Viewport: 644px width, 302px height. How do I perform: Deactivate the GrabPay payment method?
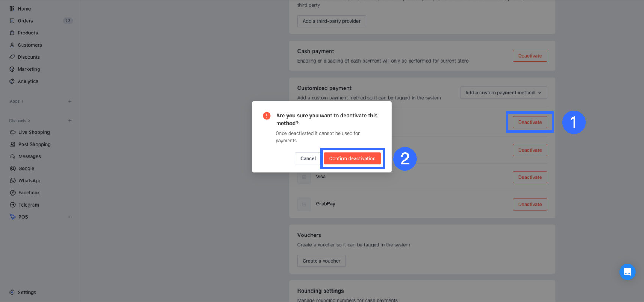530,205
